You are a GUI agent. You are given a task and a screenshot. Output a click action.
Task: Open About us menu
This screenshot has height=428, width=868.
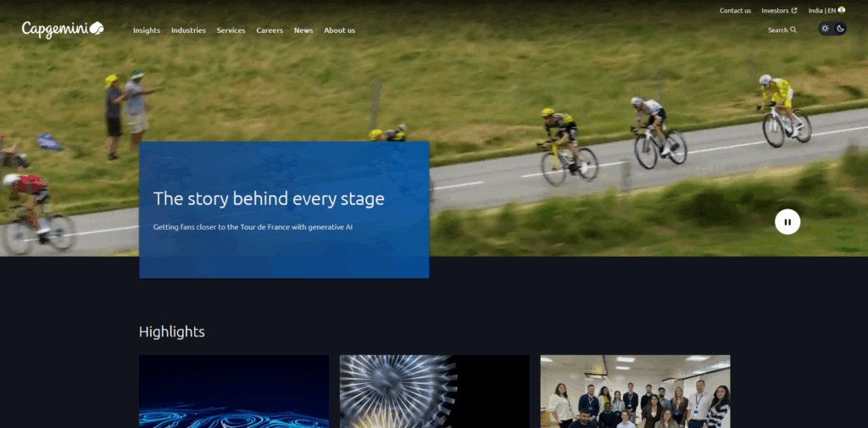pyautogui.click(x=339, y=31)
